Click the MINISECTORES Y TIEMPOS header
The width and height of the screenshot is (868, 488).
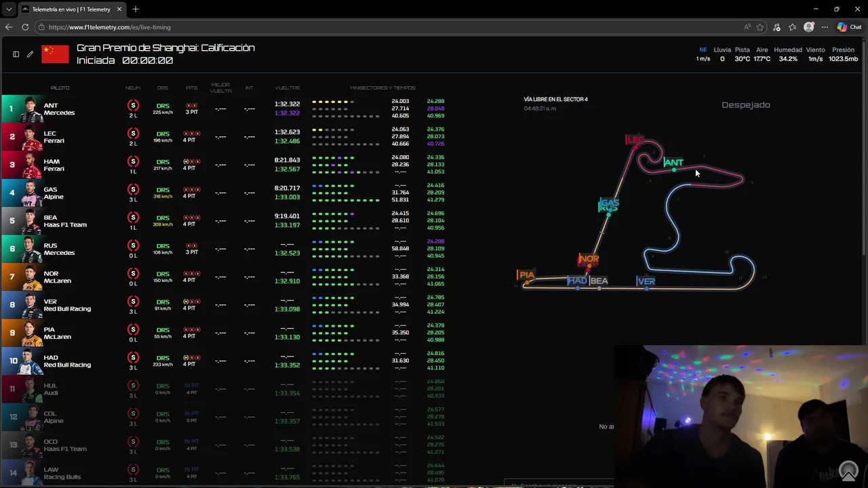(x=382, y=88)
